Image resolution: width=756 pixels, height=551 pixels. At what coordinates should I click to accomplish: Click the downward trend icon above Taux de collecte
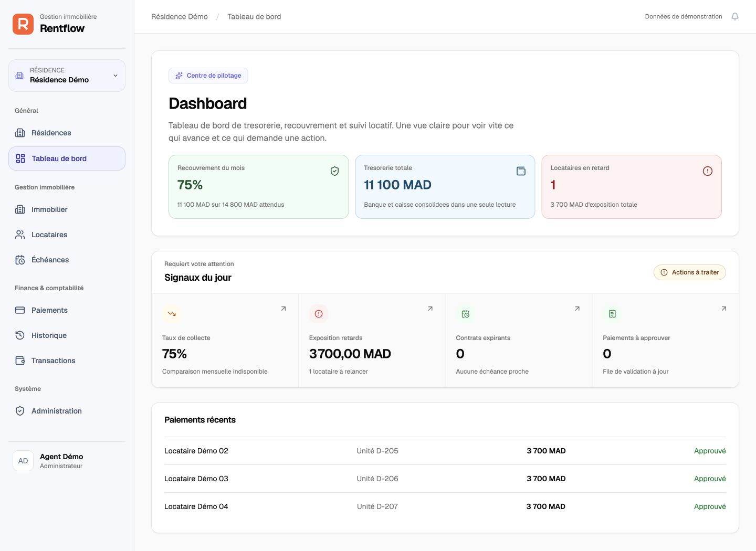pyautogui.click(x=172, y=314)
